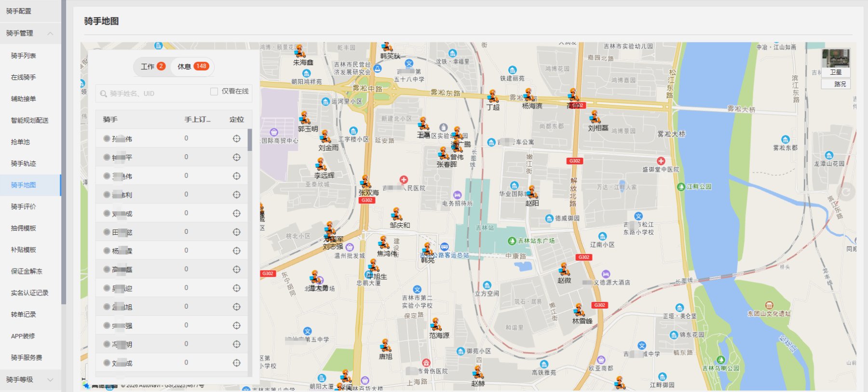The image size is (868, 392).
Task: Locate the rider in the row ending 伟 (first row)
Action: pyautogui.click(x=236, y=138)
